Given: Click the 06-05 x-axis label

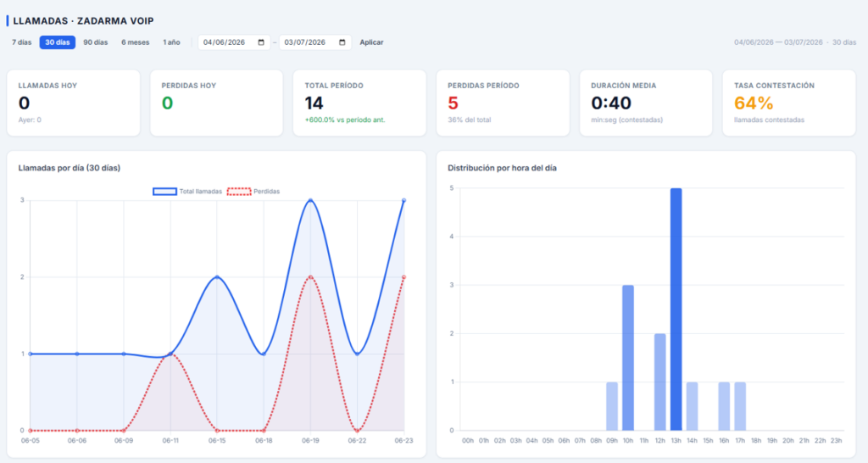Looking at the screenshot, I should [30, 440].
